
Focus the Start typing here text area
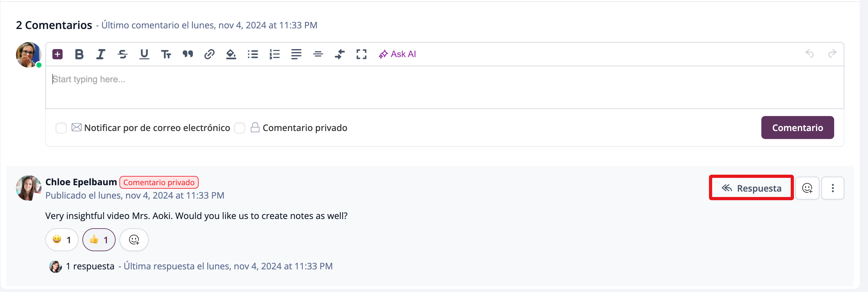click(444, 87)
